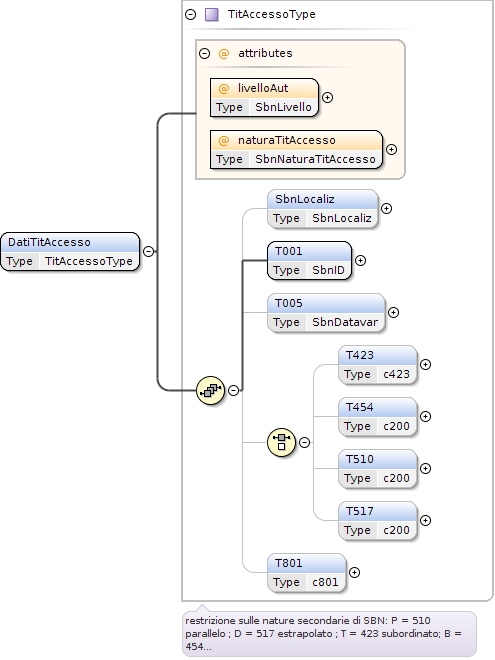495x660 pixels.
Task: Collapse the attributes group
Action: click(204, 53)
